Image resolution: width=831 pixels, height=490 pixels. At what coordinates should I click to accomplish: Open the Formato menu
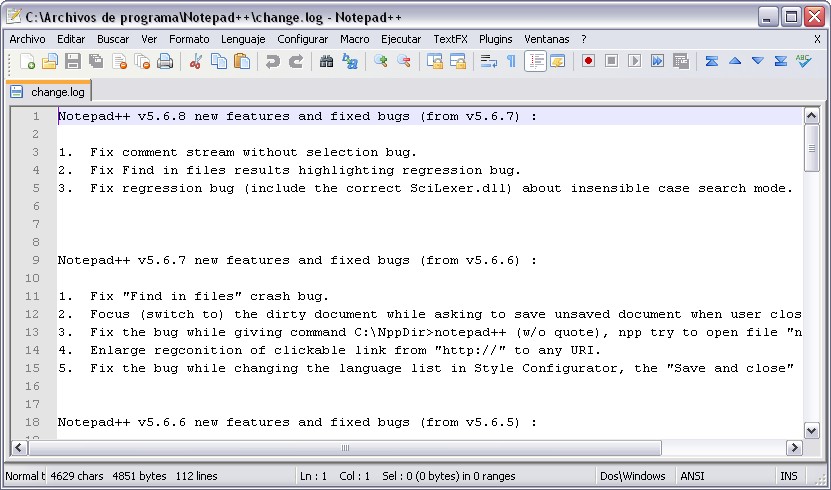[x=189, y=39]
